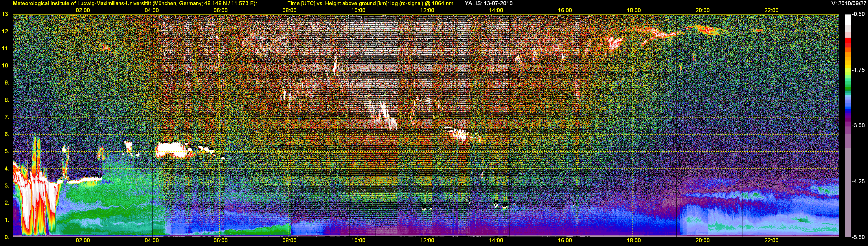This screenshot has height=246, width=868.
Task: Click the 'YALIS: 13-07-2010' label
Action: pos(489,3)
